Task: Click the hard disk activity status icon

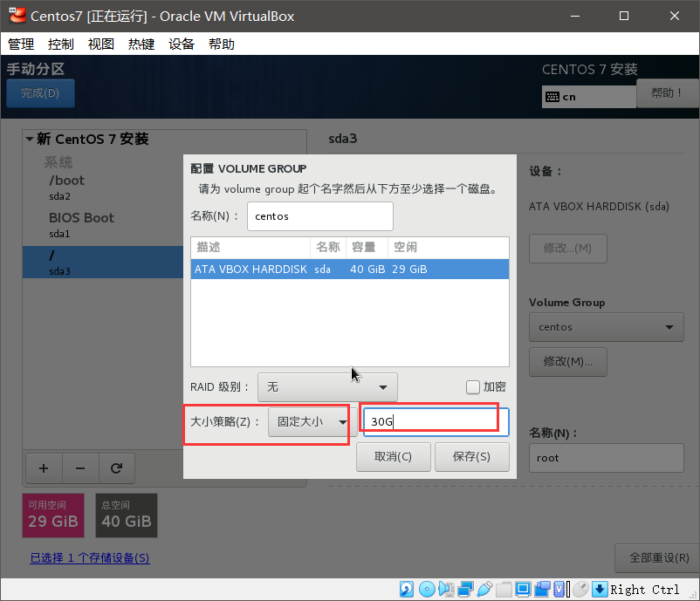Action: (405, 589)
